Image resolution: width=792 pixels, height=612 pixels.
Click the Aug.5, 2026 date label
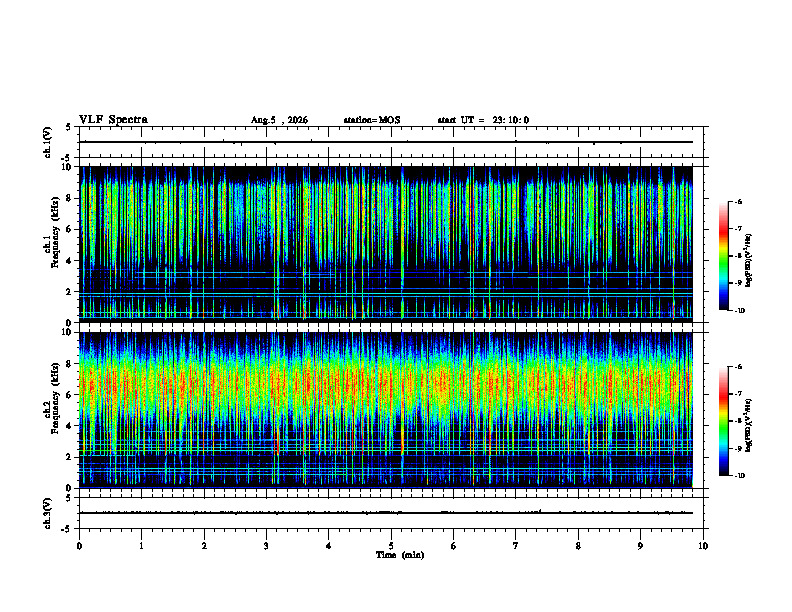tap(279, 120)
